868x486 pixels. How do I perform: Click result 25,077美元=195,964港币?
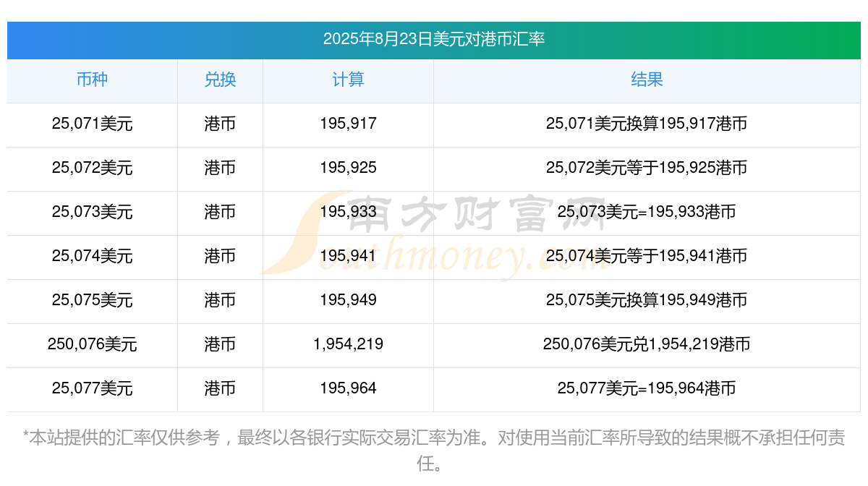click(647, 388)
